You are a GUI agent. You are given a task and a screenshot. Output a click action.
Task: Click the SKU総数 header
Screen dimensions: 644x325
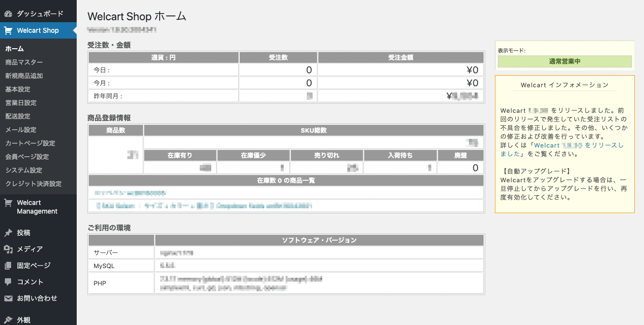[x=314, y=130]
